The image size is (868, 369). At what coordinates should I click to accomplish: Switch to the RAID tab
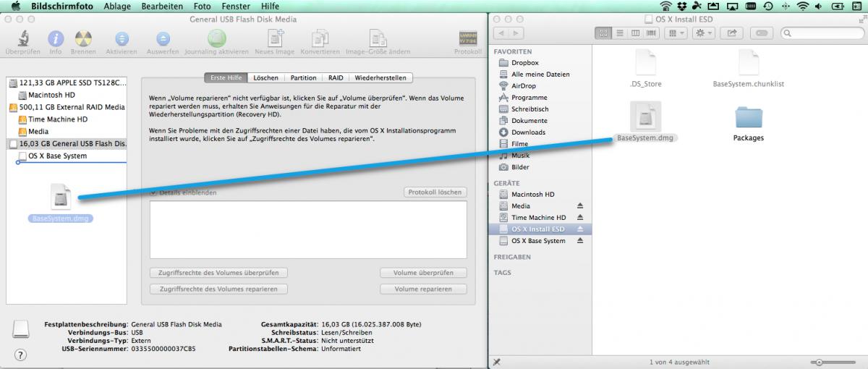pos(336,77)
